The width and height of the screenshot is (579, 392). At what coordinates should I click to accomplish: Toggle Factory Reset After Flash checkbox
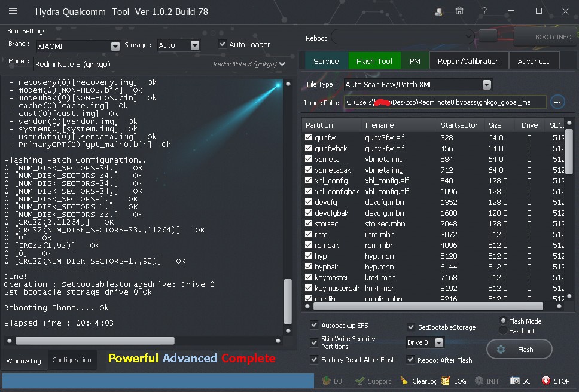[x=314, y=359]
